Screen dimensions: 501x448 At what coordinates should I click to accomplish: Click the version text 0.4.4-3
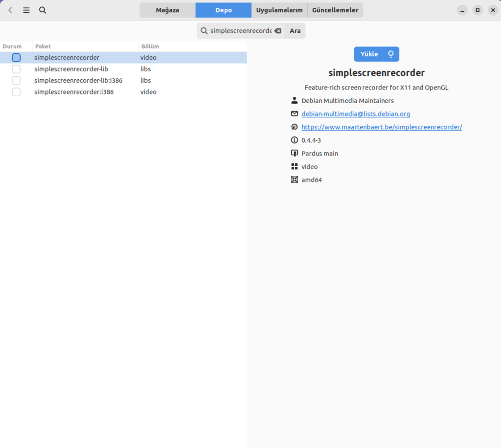(x=311, y=140)
